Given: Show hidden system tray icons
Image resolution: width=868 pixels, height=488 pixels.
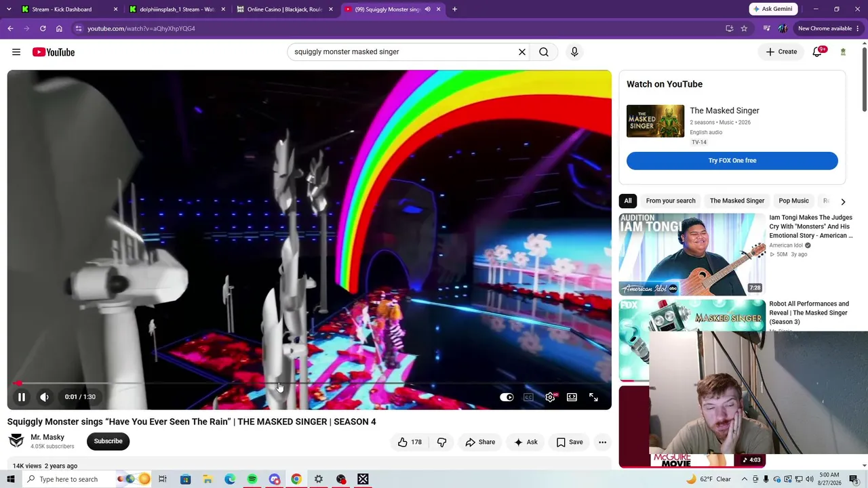Looking at the screenshot, I should pos(745,479).
